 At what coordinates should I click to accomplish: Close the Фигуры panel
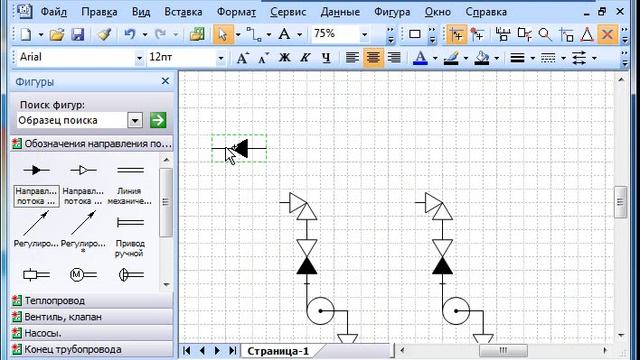point(165,81)
